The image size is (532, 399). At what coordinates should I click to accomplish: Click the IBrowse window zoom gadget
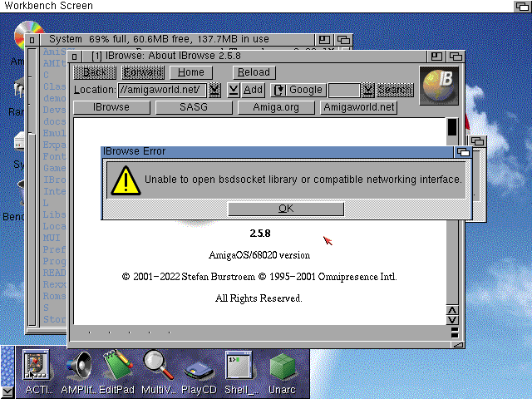[436, 57]
